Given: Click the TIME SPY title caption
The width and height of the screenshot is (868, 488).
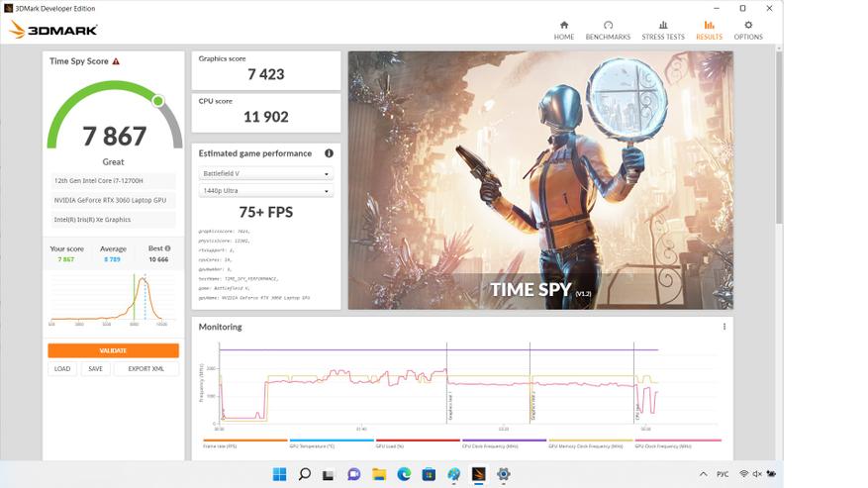Looking at the screenshot, I should [540, 290].
